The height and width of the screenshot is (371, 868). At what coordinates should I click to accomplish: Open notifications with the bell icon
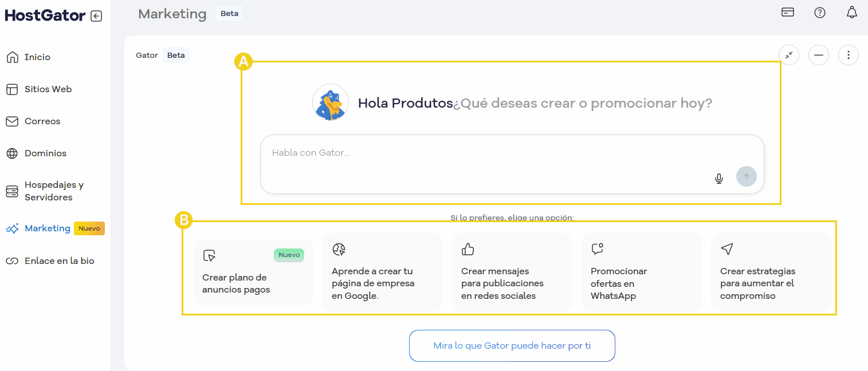851,12
